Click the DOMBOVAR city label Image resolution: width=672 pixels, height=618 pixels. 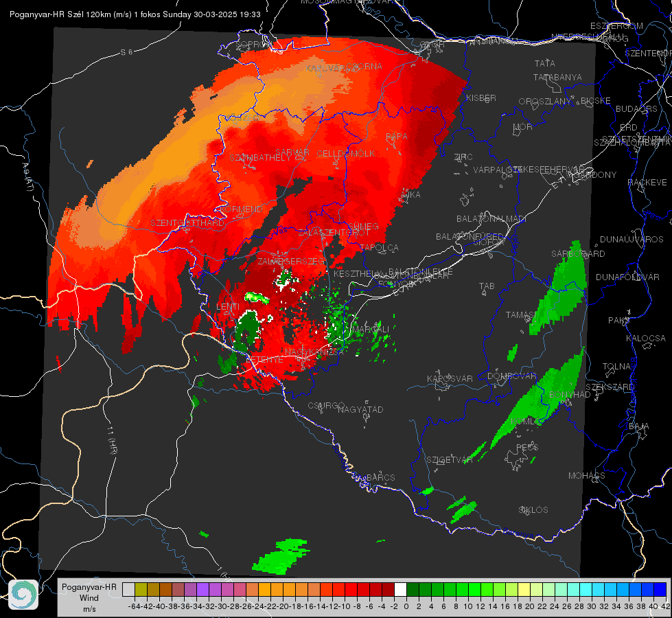pyautogui.click(x=511, y=376)
